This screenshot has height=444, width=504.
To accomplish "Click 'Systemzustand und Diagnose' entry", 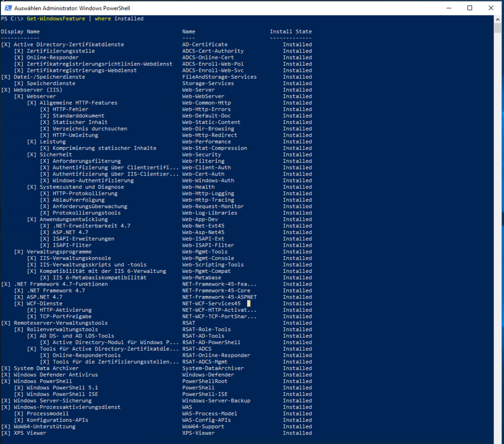I will pos(82,187).
